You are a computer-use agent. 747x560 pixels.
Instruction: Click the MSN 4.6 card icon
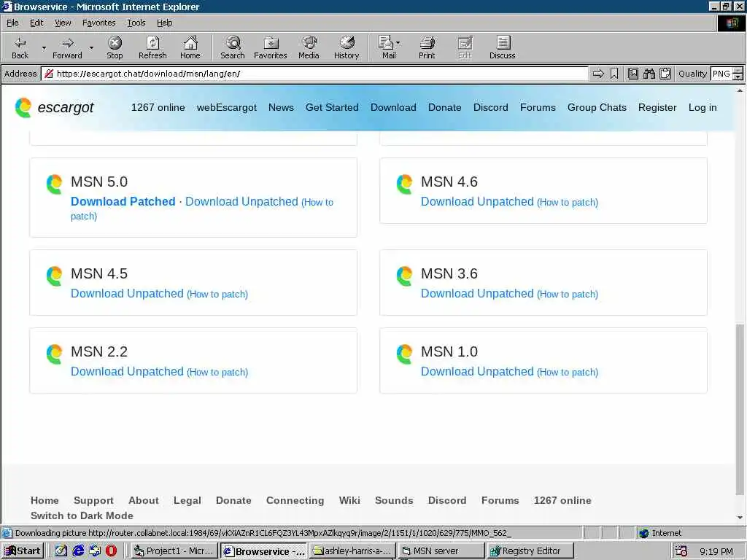tap(404, 184)
